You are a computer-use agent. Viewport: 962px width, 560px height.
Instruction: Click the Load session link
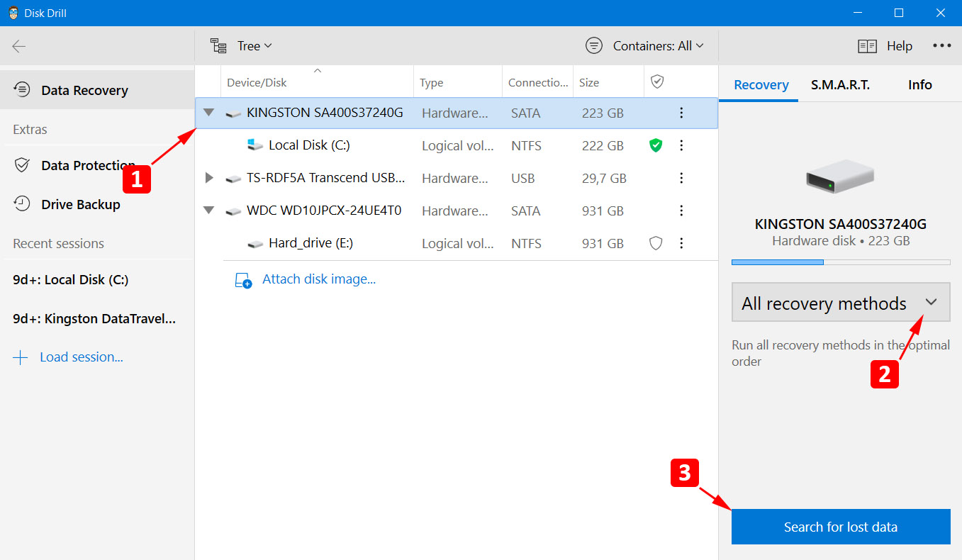click(82, 357)
